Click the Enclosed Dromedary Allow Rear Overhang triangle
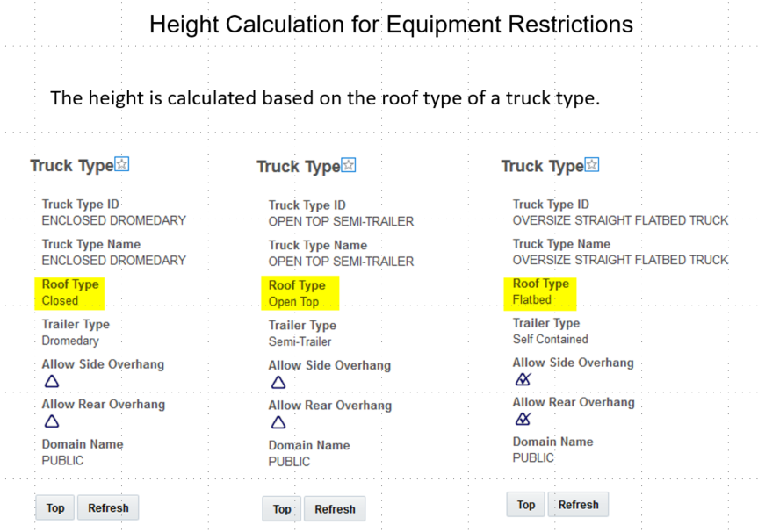Image resolution: width=758 pixels, height=532 pixels. (52, 421)
